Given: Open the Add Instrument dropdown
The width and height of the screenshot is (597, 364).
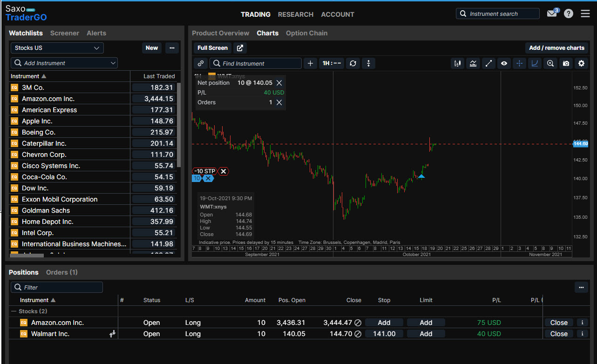Looking at the screenshot, I should point(64,63).
